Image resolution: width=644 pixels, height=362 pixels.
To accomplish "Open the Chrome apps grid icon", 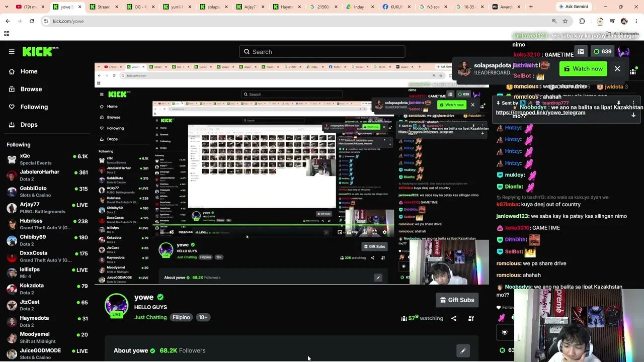I will click(x=7, y=34).
